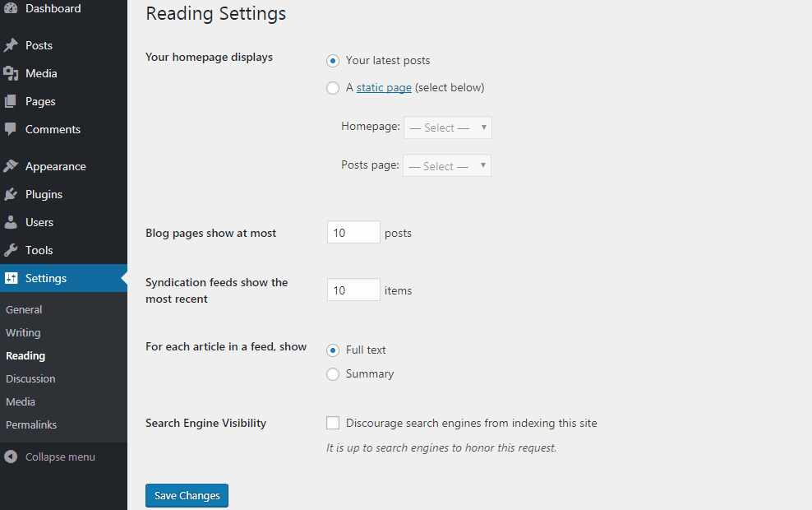
Task: Open the Posts page dropdown
Action: pyautogui.click(x=446, y=165)
